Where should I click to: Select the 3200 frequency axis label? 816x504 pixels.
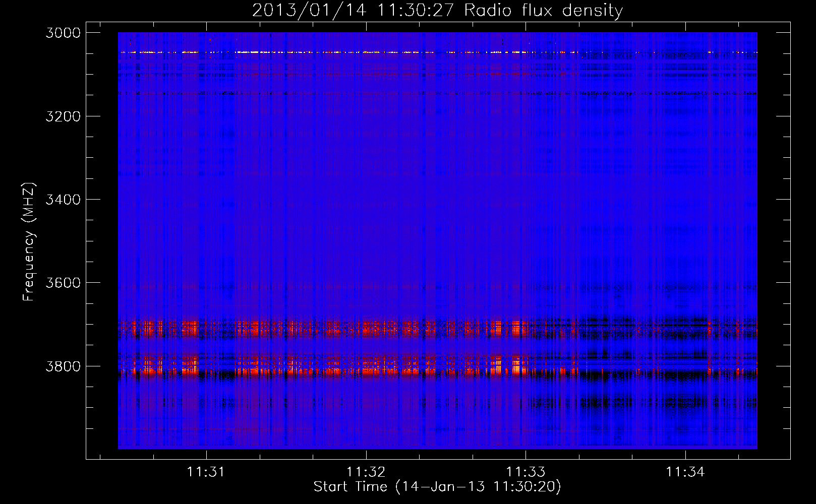click(x=63, y=116)
